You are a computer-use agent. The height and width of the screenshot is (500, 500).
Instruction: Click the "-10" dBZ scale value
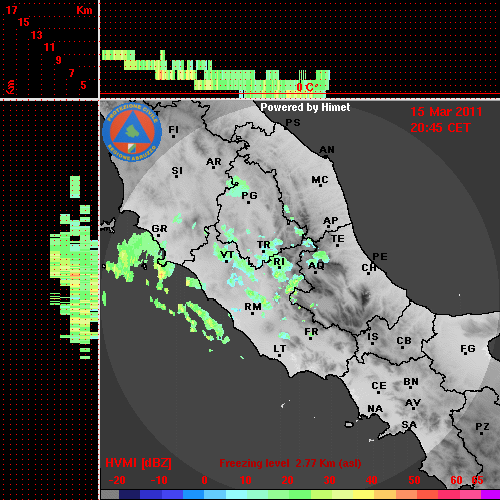159,480
